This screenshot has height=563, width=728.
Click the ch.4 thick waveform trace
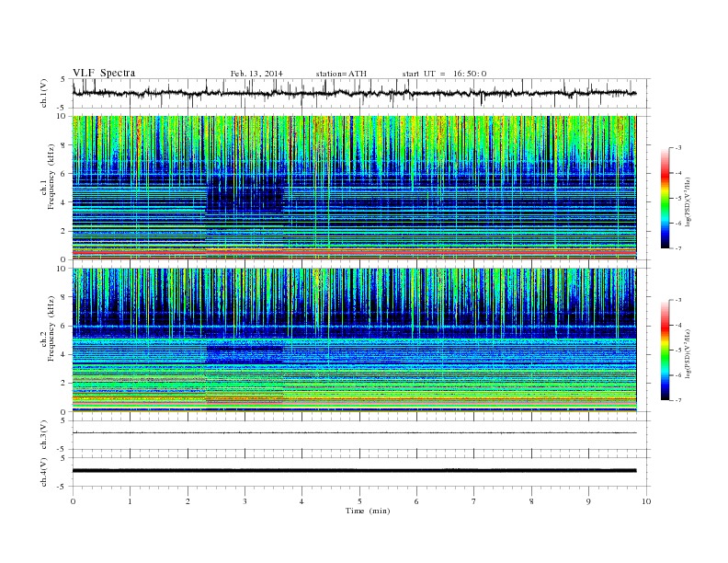coord(354,471)
